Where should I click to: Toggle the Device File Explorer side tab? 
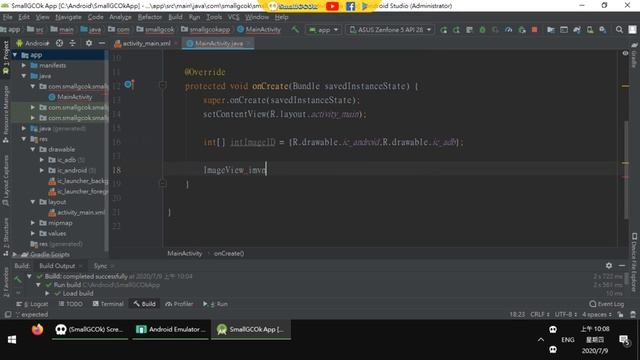pos(634,262)
